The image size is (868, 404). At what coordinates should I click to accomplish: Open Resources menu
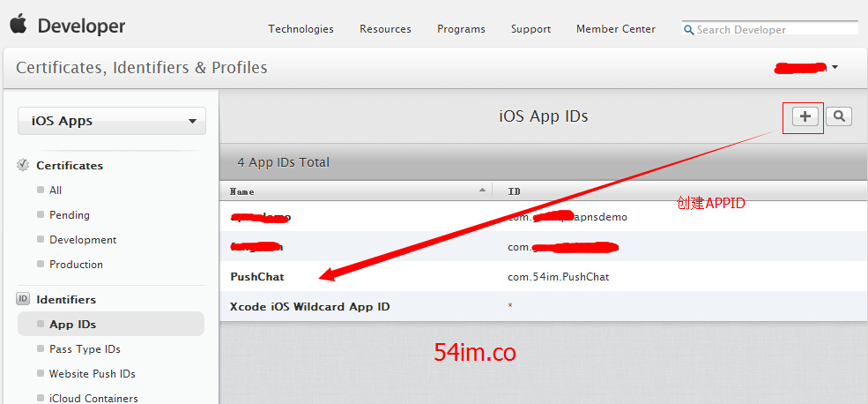(385, 29)
